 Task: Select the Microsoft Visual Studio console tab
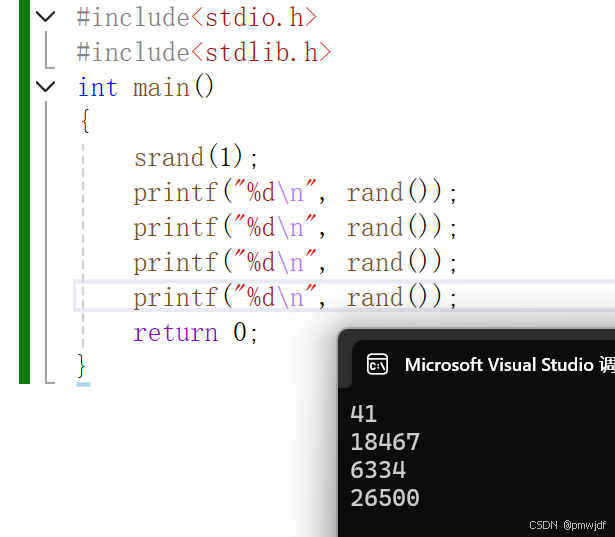(x=483, y=364)
